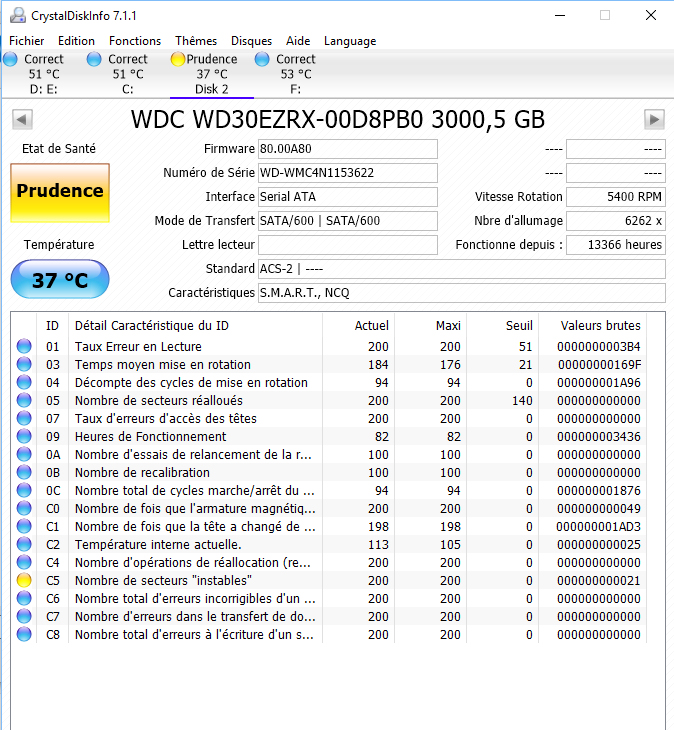
Task: Open the Thèmes menu
Action: pyautogui.click(x=196, y=41)
